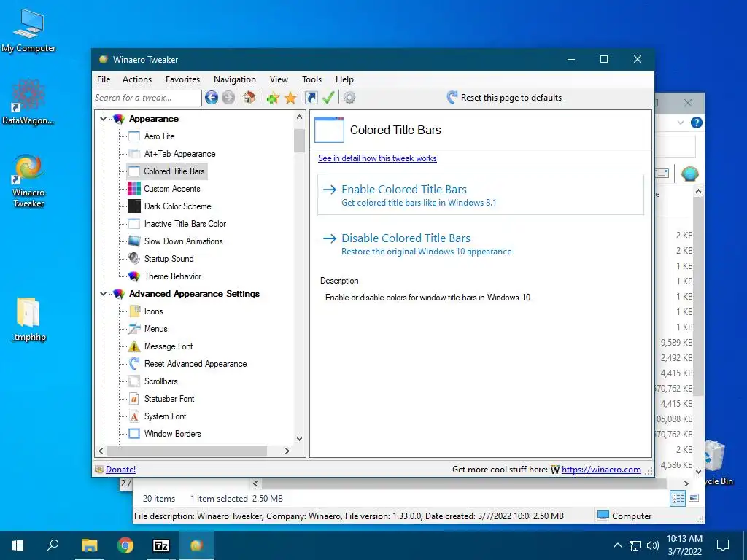Click the Alt+Tab Appearance icon

(x=134, y=154)
